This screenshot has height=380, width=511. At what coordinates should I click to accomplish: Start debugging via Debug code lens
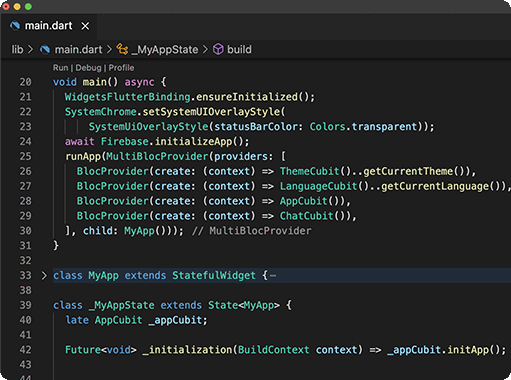88,68
